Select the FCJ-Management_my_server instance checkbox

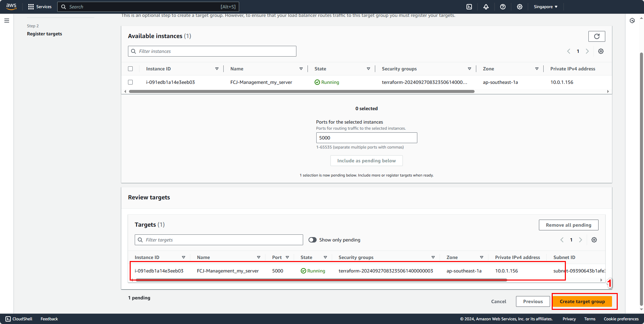pos(131,82)
